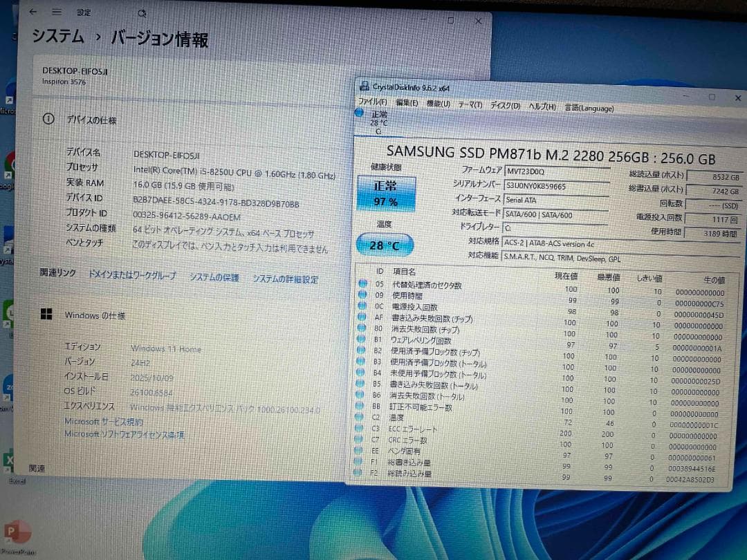Click status orb for row AF 書き込み失敗回数 (チップ)
Screen dimensions: 747x560
coord(362,317)
